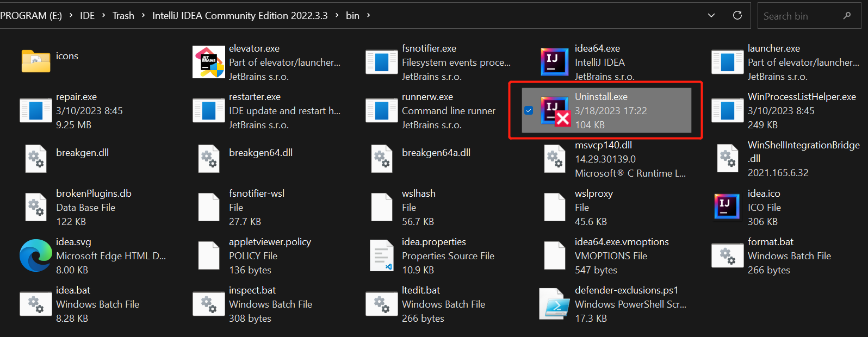Select the breakgen64a.dll gear icon
868x337 pixels.
(382, 159)
